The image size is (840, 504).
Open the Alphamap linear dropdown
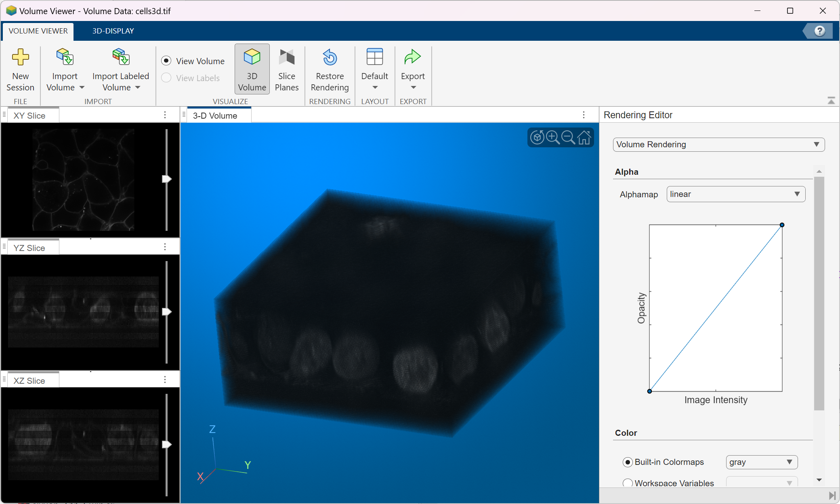click(735, 194)
